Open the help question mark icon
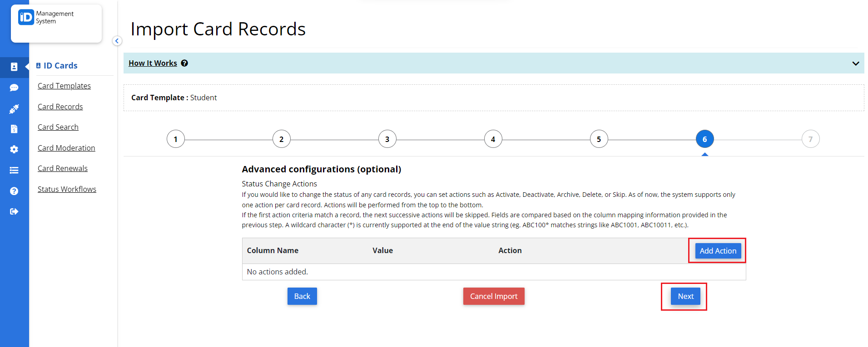 tap(14, 191)
